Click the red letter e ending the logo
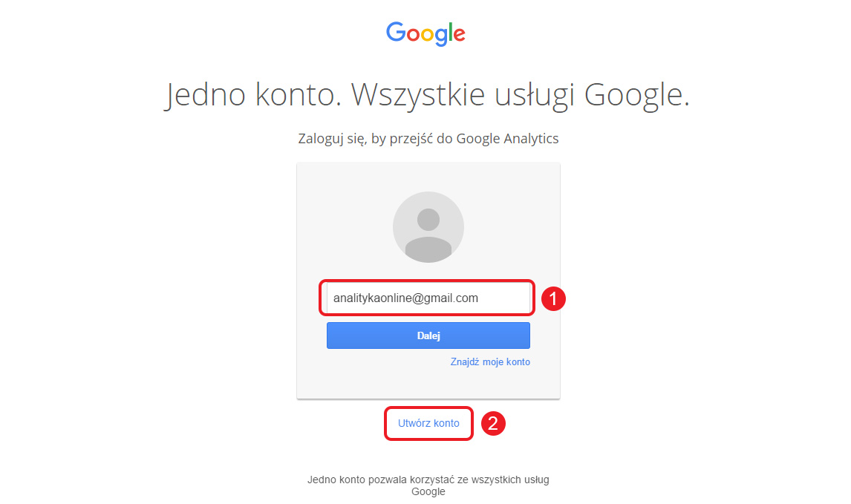The width and height of the screenshot is (851, 504). tap(459, 35)
